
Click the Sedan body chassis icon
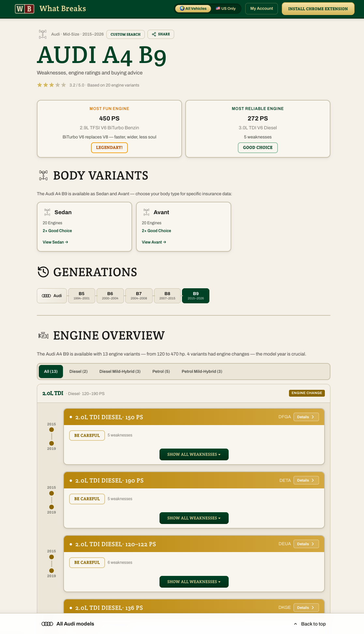click(x=47, y=212)
